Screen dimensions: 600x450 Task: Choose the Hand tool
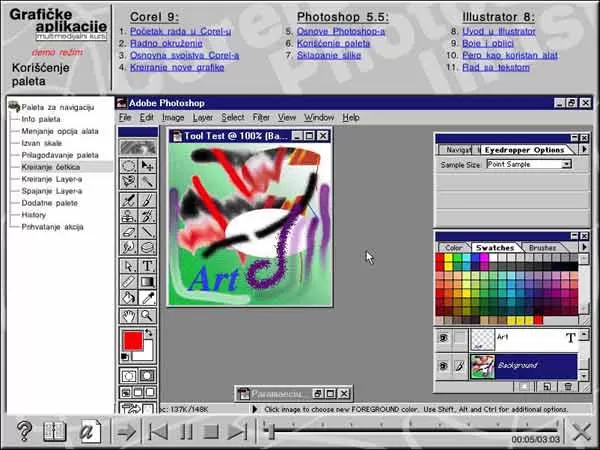[x=129, y=316]
